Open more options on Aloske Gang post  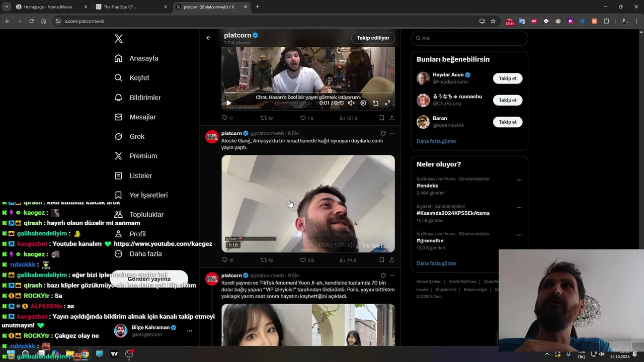pos(392,133)
